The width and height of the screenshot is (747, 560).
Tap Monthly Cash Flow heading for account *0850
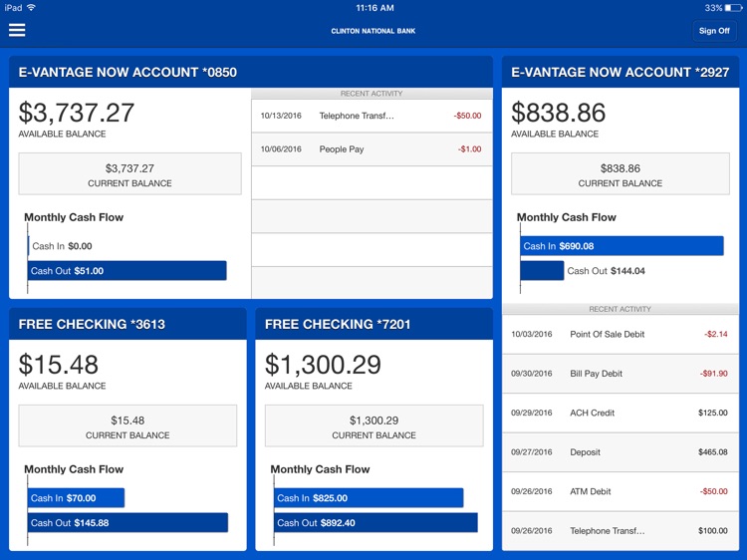coord(74,217)
